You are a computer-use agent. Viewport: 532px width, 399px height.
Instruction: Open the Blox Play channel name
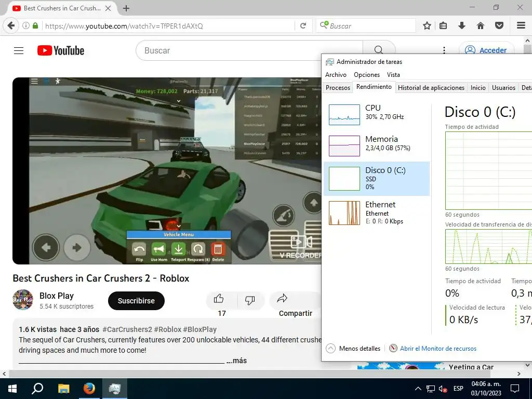57,296
